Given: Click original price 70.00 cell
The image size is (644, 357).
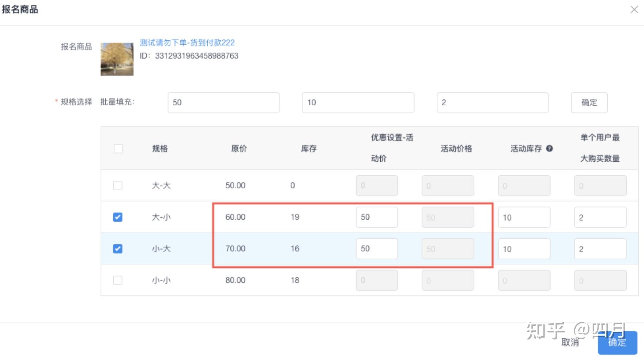Looking at the screenshot, I should (236, 249).
